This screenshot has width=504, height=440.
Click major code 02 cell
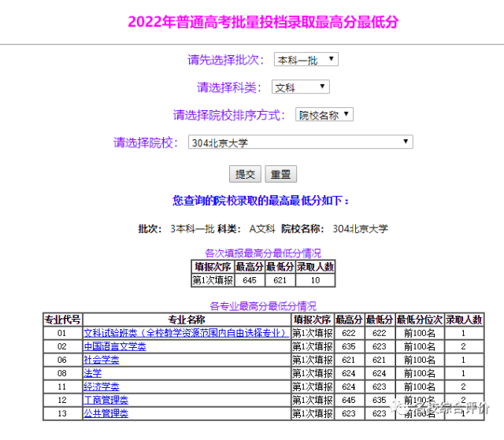point(61,346)
